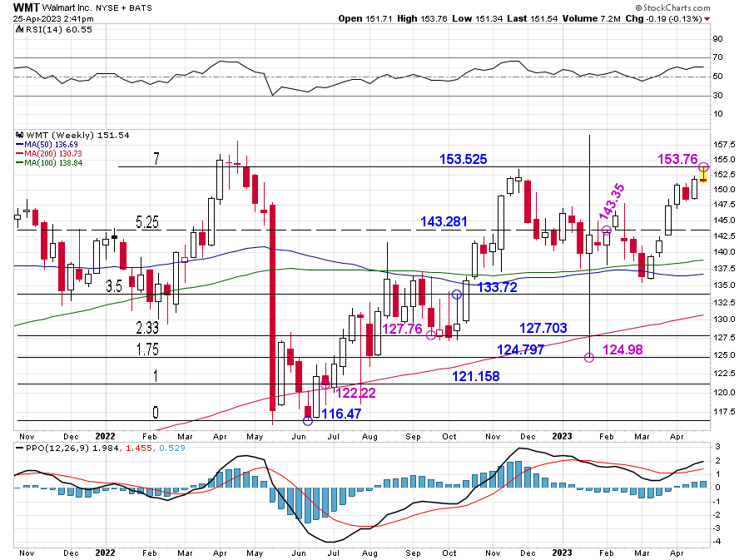Select the magenta circle marker beside 124.98
749x560 pixels.
(589, 357)
